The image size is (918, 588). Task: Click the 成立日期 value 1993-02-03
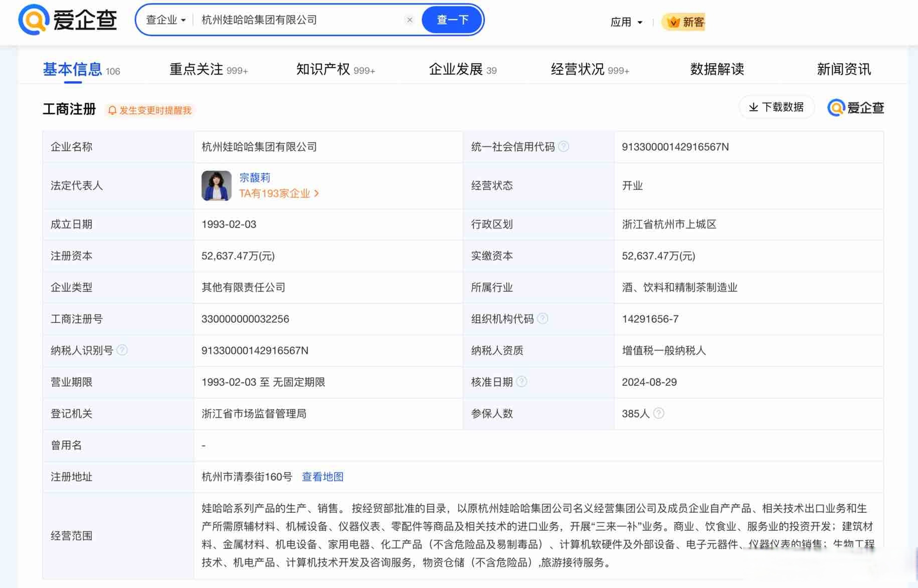coord(229,224)
